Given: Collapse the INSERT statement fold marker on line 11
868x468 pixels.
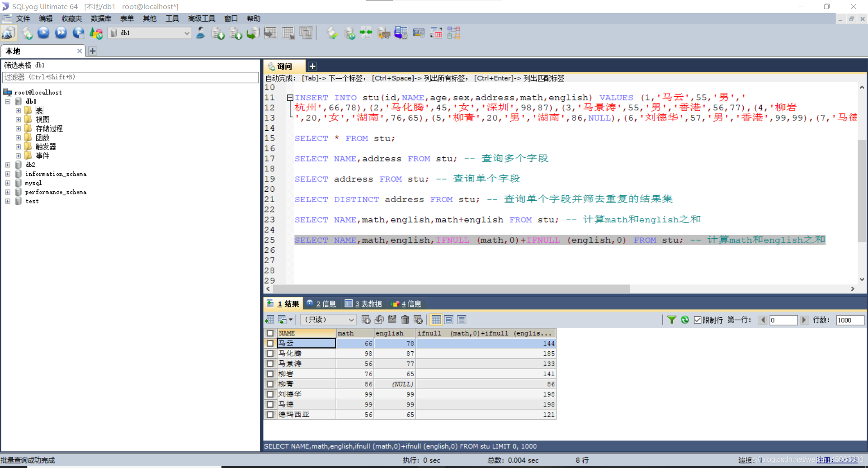Looking at the screenshot, I should coord(290,98).
